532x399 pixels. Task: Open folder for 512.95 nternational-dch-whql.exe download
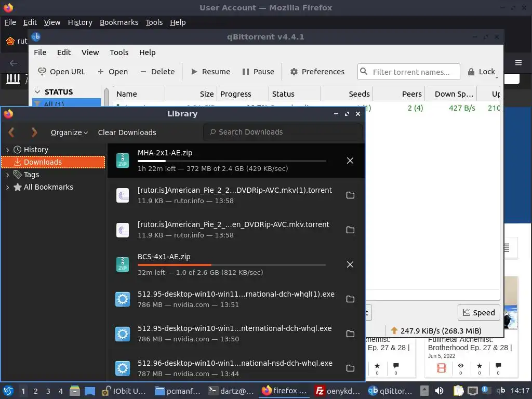tap(350, 334)
